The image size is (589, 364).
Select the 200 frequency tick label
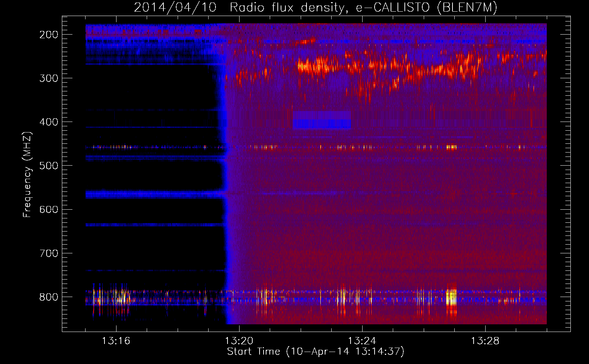49,35
